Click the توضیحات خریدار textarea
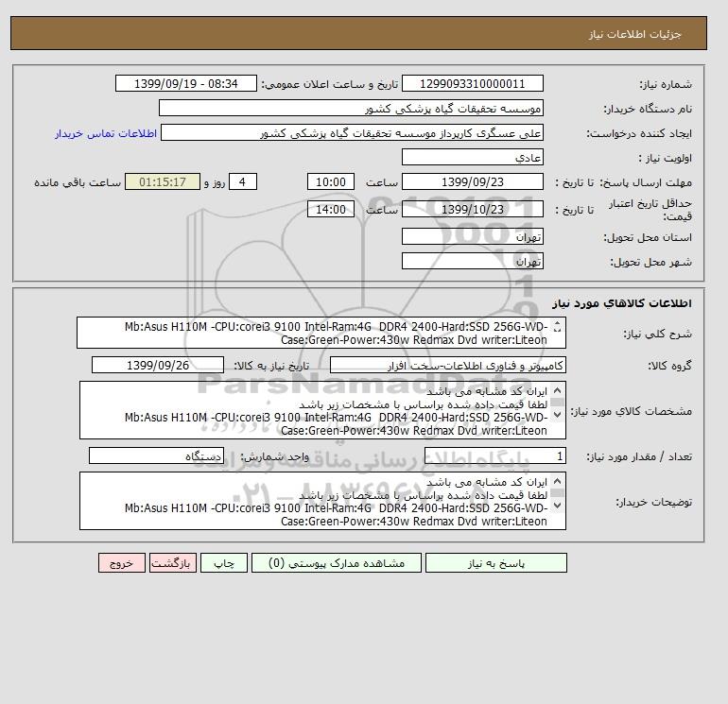728x704 pixels. [x=322, y=501]
